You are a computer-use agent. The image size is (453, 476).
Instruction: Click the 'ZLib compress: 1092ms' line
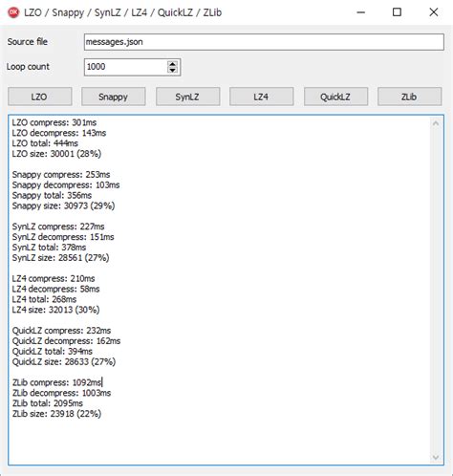pyautogui.click(x=57, y=382)
